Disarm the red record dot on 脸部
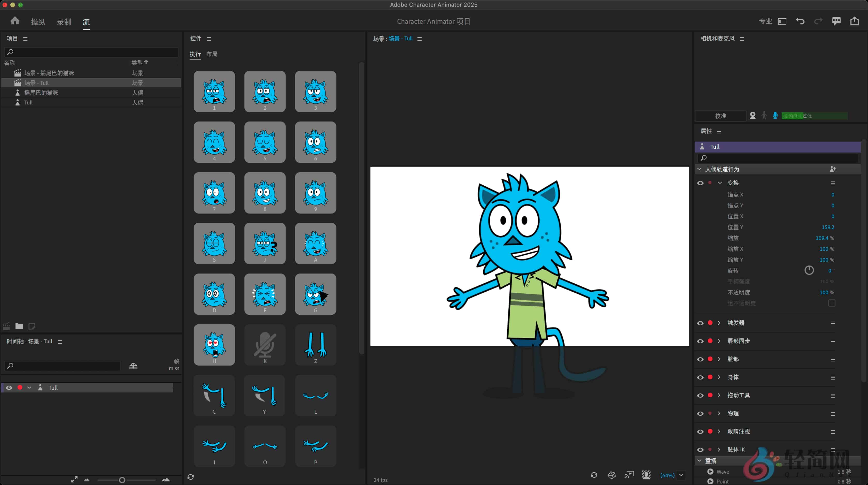This screenshot has width=868, height=485. 710,359
